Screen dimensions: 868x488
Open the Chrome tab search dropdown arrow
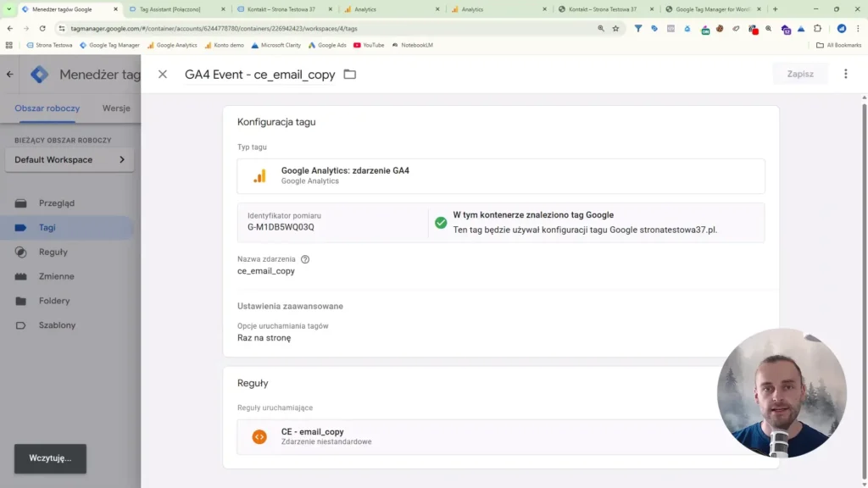8,9
